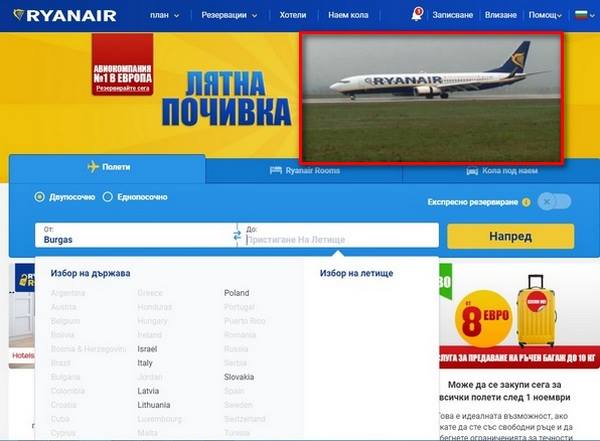Screen dimensions: 600x441
Task: Click the destination airport input field
Action: click(x=340, y=235)
